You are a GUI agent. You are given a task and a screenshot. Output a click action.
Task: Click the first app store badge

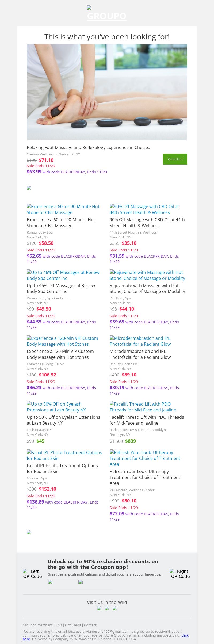point(63,584)
